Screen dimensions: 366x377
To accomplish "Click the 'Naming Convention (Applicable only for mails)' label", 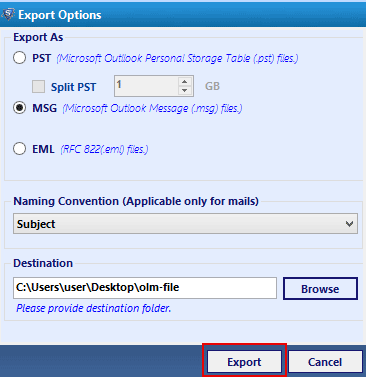I will pyautogui.click(x=136, y=201).
